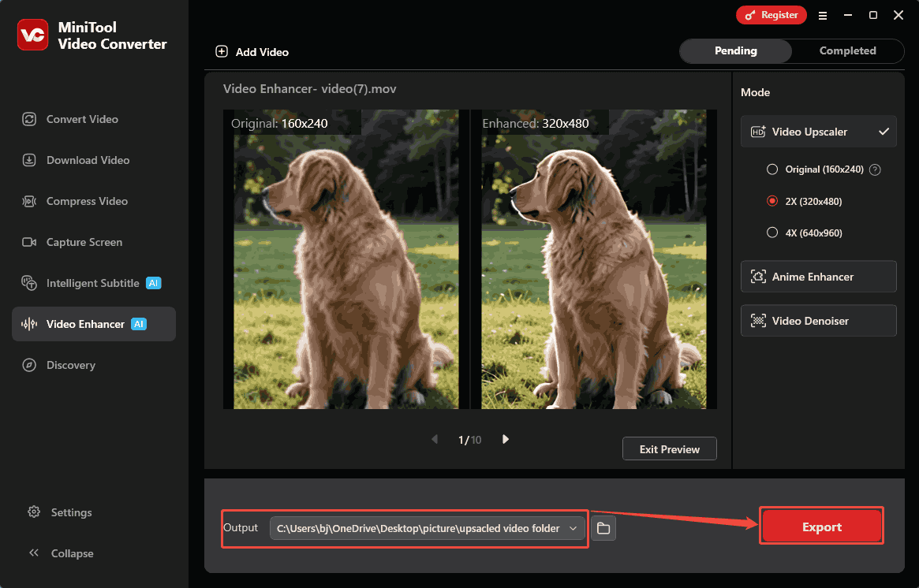Advance to the next preview frame
Screen dimensions: 919x588
pyautogui.click(x=506, y=439)
